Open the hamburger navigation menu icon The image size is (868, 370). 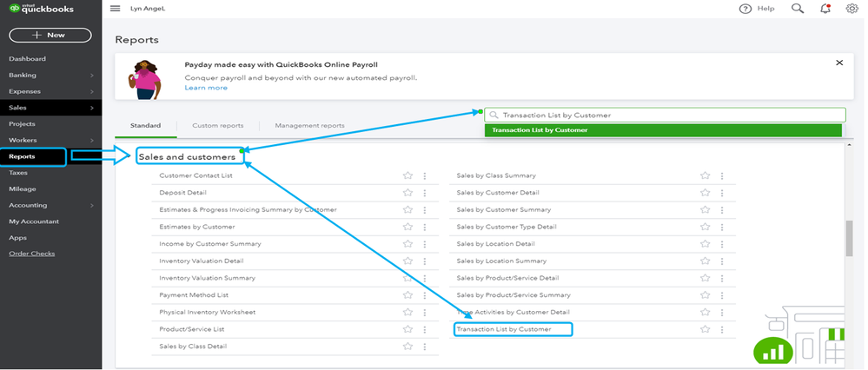116,8
